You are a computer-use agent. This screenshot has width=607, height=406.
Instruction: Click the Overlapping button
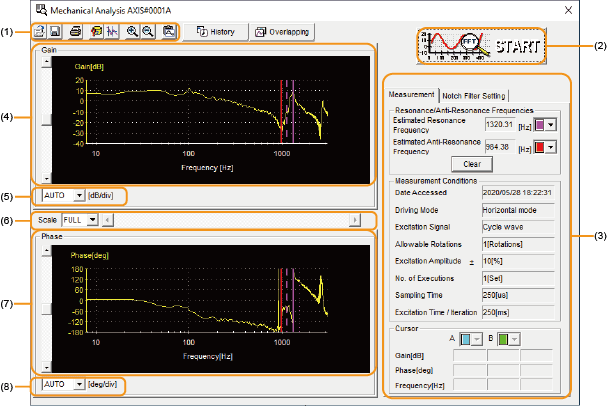tap(283, 32)
